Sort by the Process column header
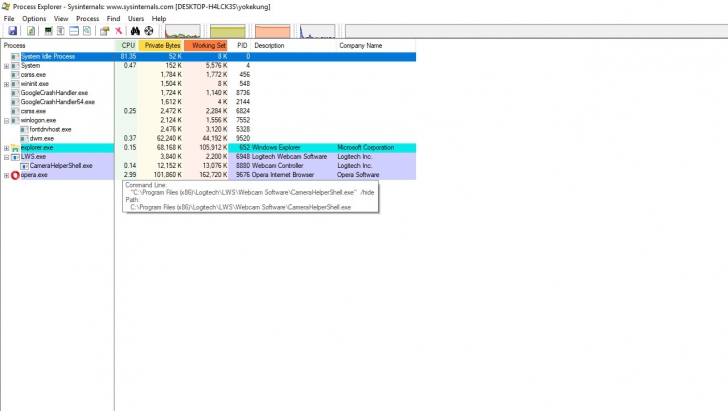Image resolution: width=728 pixels, height=411 pixels. pos(58,46)
